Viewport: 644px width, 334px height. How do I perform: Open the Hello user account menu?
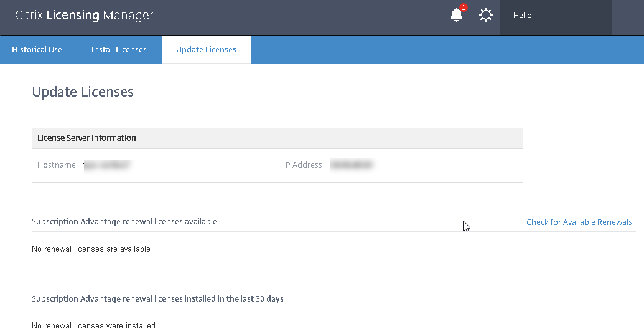524,16
